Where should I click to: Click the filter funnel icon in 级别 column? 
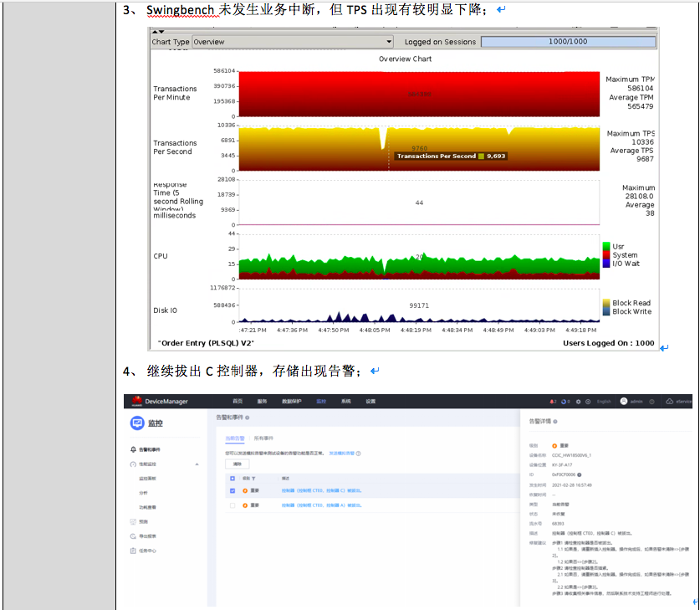[x=253, y=479]
